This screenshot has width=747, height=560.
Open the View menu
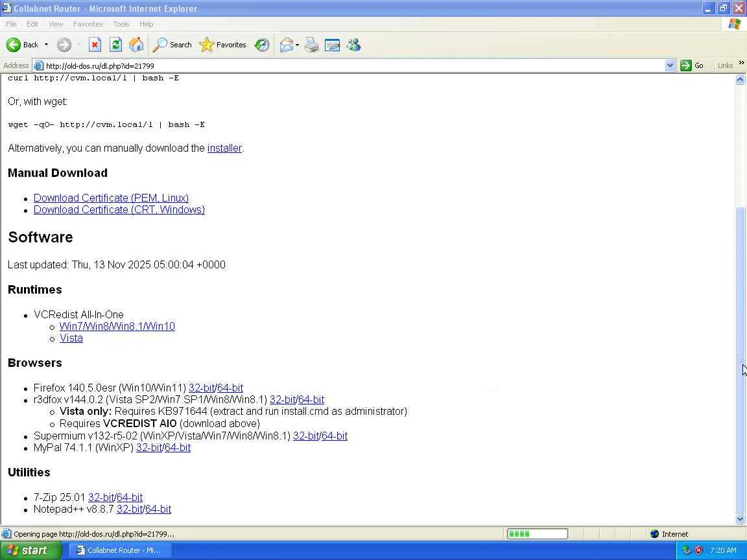56,24
